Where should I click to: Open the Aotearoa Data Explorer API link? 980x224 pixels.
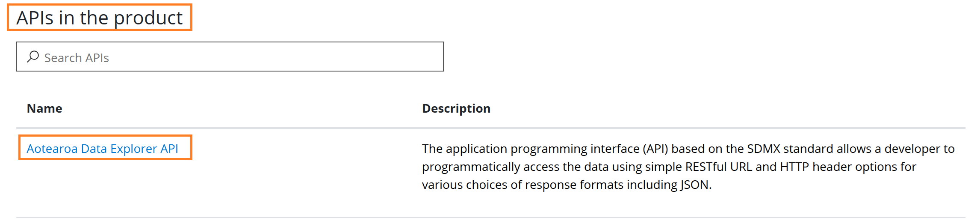(103, 149)
